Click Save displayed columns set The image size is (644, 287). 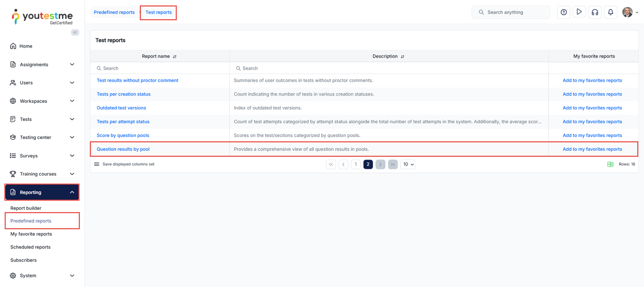[128, 164]
